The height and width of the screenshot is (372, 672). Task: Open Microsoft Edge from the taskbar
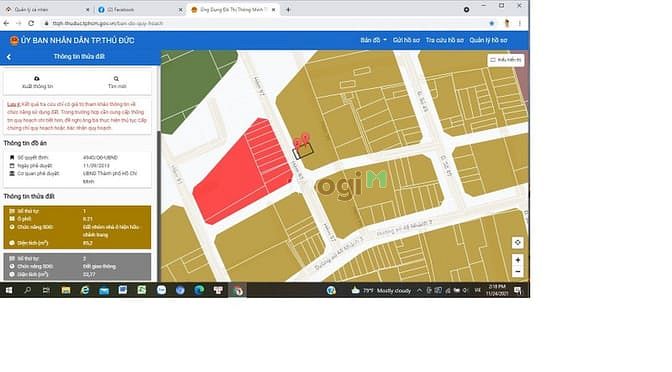199,290
